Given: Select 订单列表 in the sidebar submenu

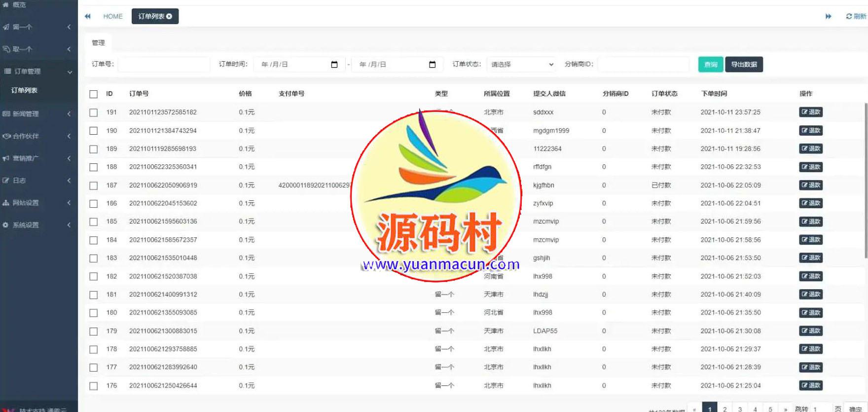Looking at the screenshot, I should [25, 90].
